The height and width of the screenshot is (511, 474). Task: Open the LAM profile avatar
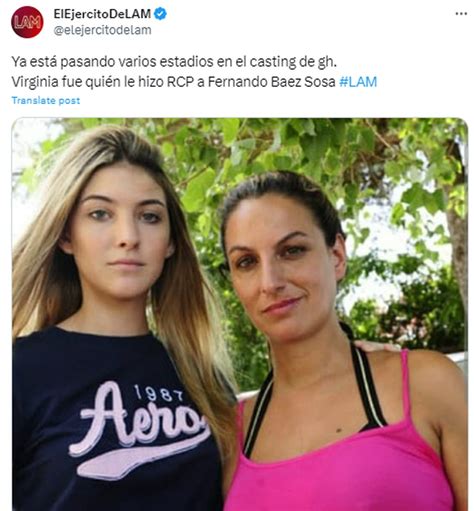pos(27,22)
